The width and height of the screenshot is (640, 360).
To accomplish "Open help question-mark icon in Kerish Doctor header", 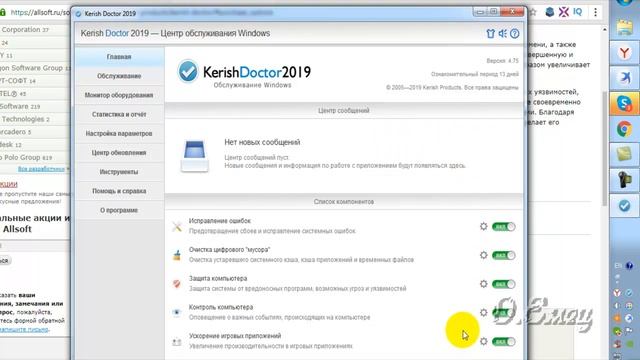I will coord(515,33).
